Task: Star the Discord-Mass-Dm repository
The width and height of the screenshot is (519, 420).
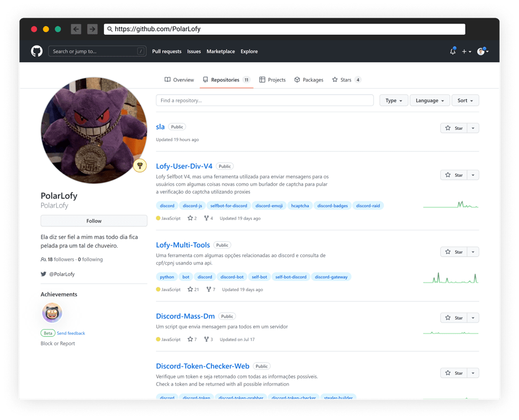Action: (x=454, y=318)
